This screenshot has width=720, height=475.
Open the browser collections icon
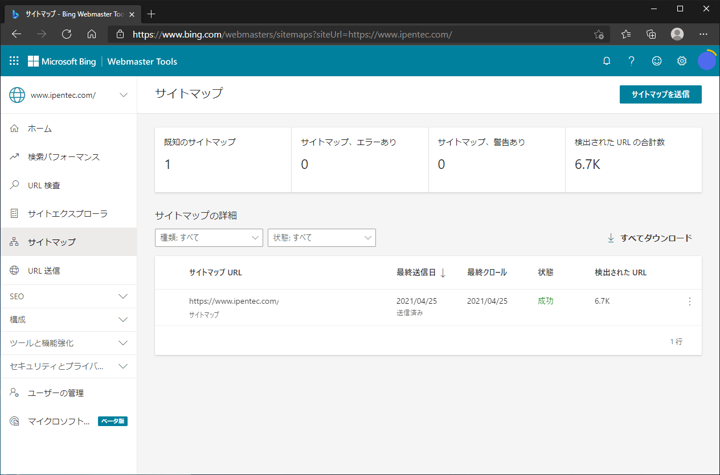click(651, 34)
